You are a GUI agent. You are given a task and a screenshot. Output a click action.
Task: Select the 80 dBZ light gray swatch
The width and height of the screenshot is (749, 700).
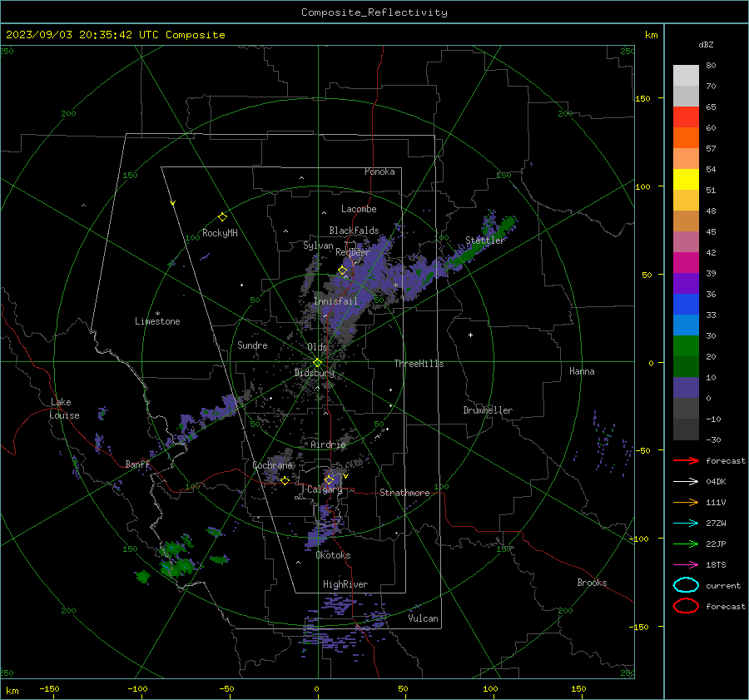[686, 75]
